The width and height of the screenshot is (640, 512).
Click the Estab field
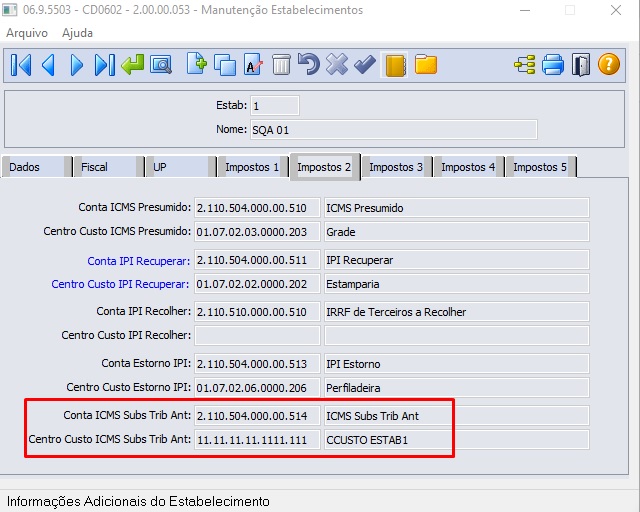click(274, 106)
